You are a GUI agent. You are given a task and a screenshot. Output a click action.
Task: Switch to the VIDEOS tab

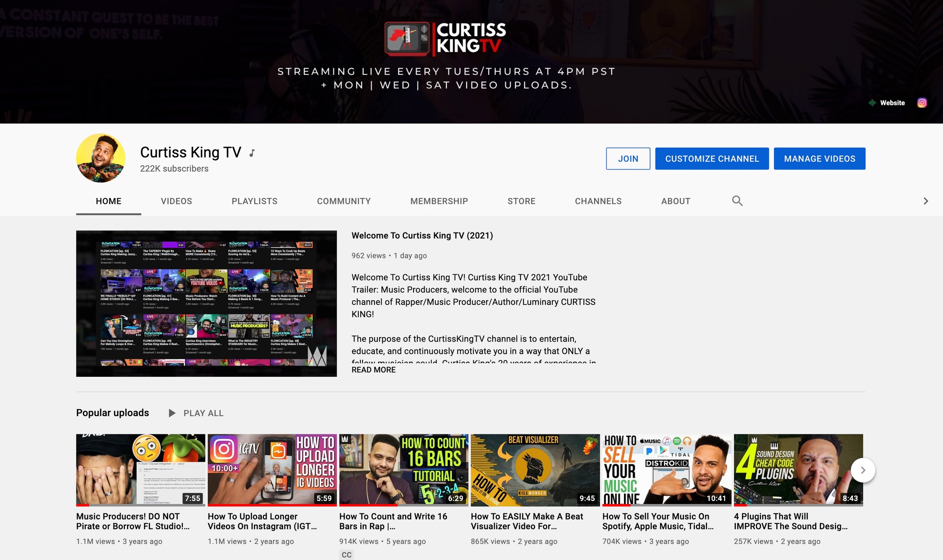(x=176, y=201)
